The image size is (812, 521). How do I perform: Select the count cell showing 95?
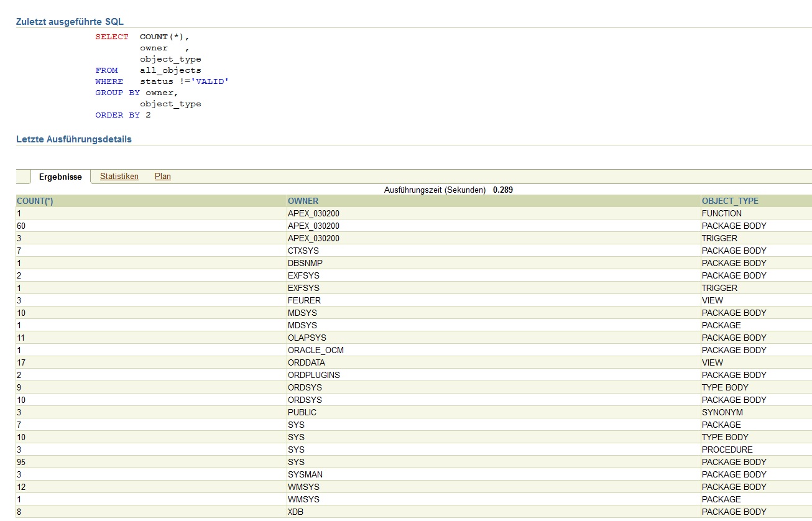[22, 462]
